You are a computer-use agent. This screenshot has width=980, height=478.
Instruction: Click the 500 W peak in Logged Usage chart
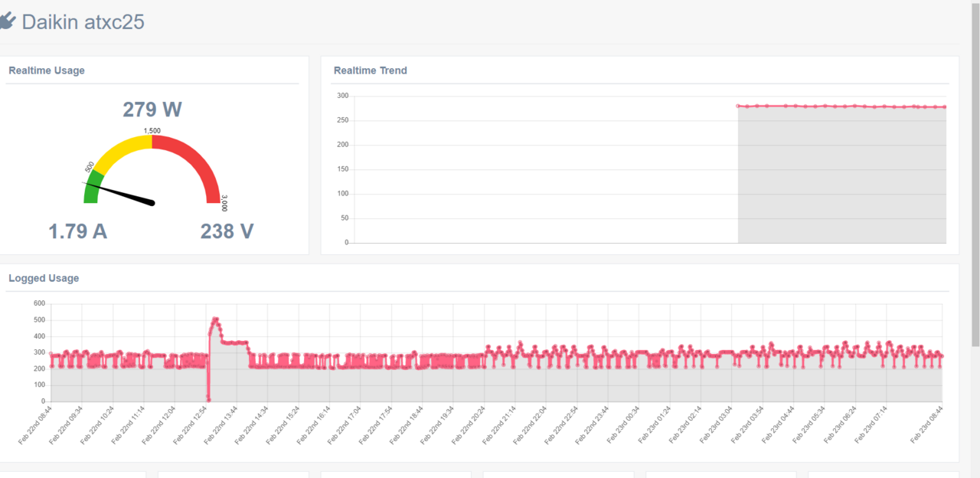tap(215, 319)
